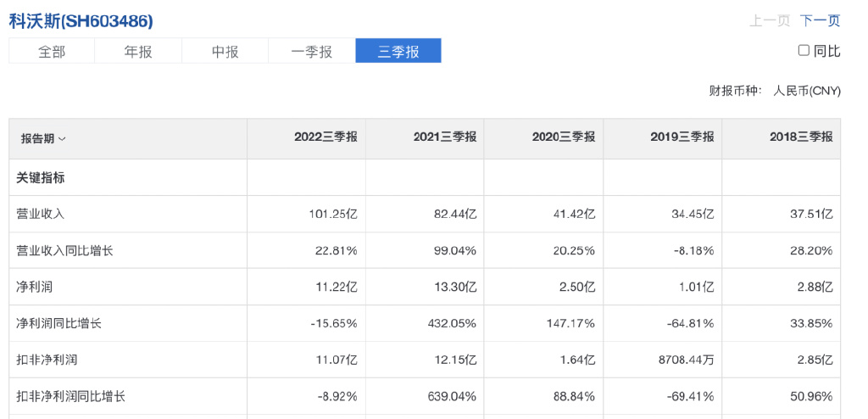Enable the 同比 checkbox
868x419 pixels.
[804, 51]
